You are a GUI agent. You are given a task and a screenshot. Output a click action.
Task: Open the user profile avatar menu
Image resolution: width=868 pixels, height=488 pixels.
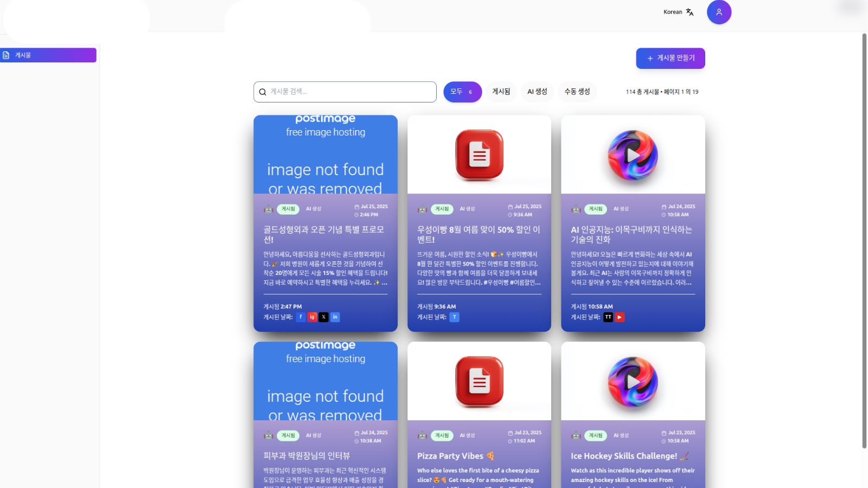coord(719,12)
